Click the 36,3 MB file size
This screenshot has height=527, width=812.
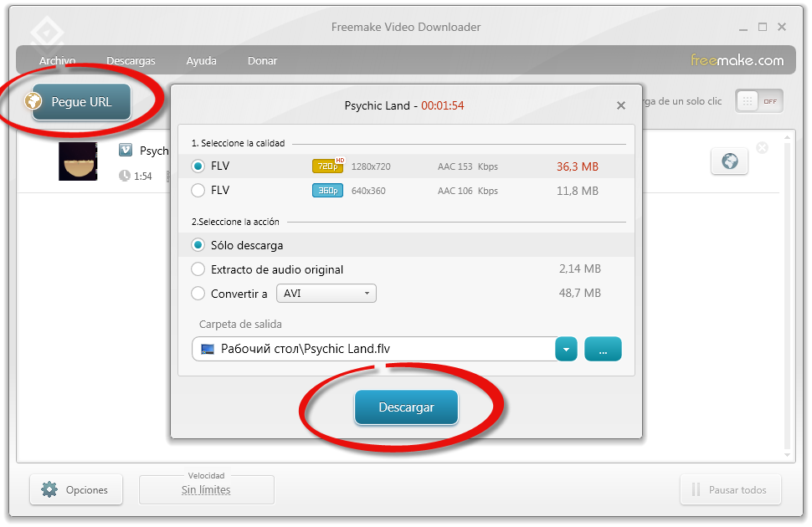tap(578, 166)
